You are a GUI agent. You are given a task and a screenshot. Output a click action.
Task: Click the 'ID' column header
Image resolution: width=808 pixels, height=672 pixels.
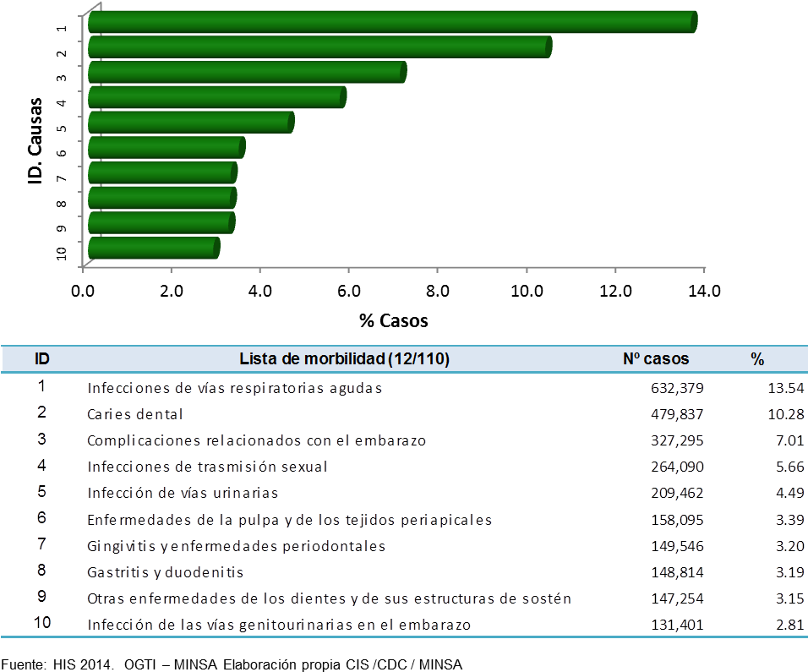41,359
